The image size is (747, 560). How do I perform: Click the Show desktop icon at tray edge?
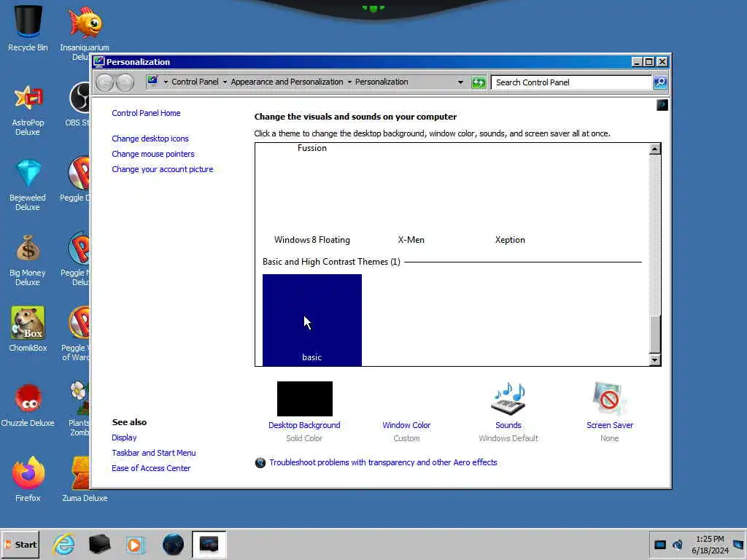tap(738, 544)
